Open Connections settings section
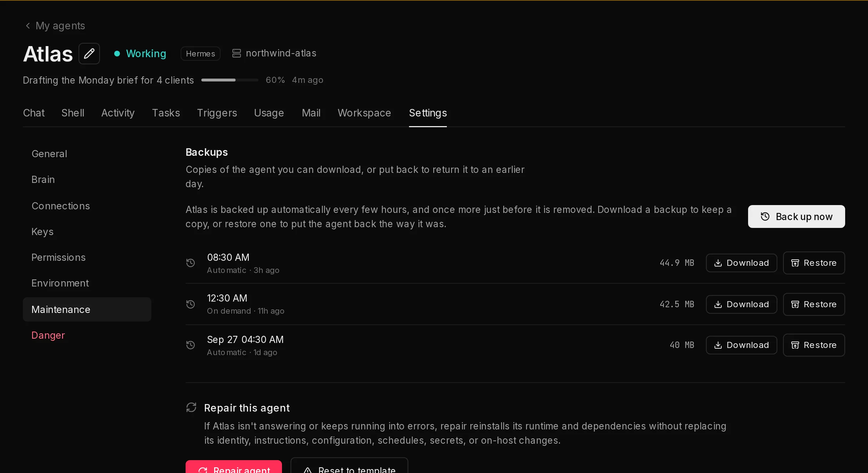The height and width of the screenshot is (473, 868). tap(87, 206)
